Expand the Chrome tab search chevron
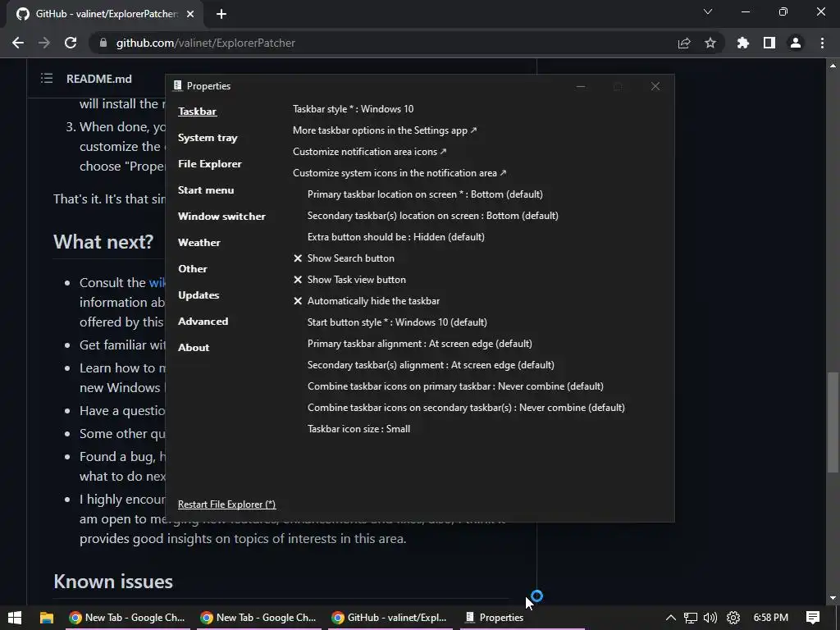The height and width of the screenshot is (630, 840). coord(708,11)
